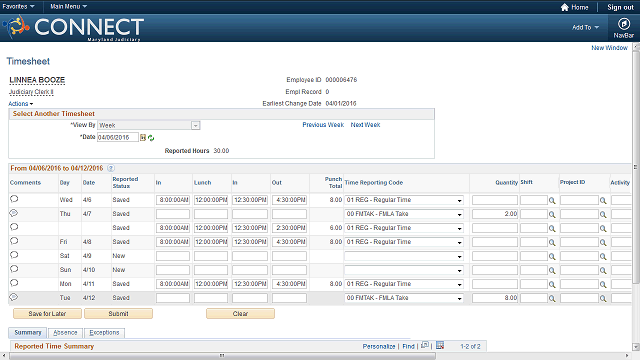Image resolution: width=640 pixels, height=360 pixels.
Task: Click the Submit button
Action: 118,313
